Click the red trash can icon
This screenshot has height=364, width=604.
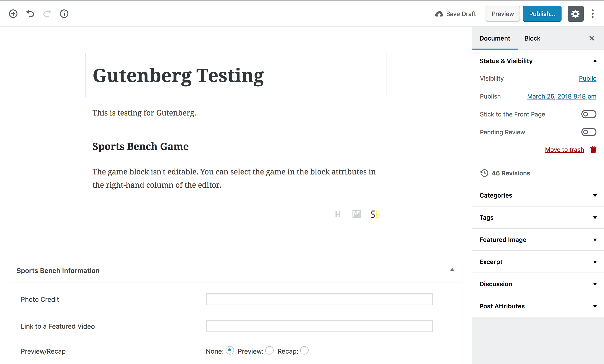(x=593, y=149)
